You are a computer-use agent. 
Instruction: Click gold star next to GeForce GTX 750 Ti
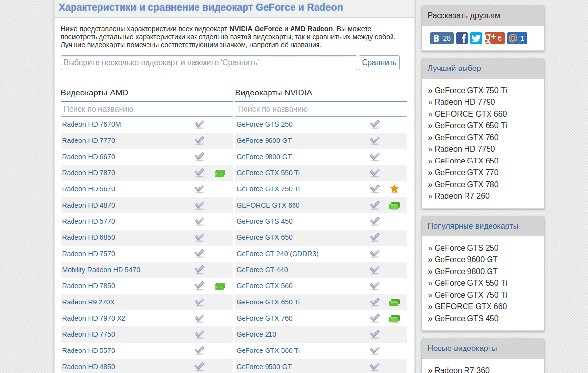394,189
